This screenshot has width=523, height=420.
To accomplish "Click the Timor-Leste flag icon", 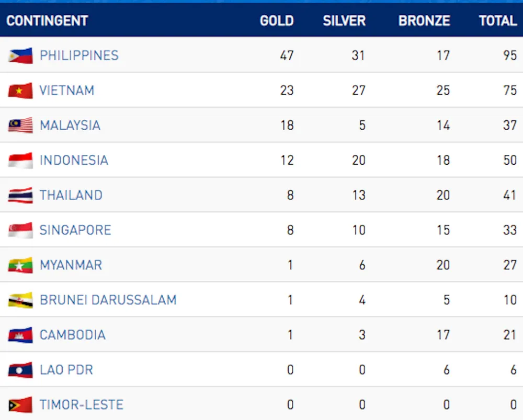I will pos(20,405).
